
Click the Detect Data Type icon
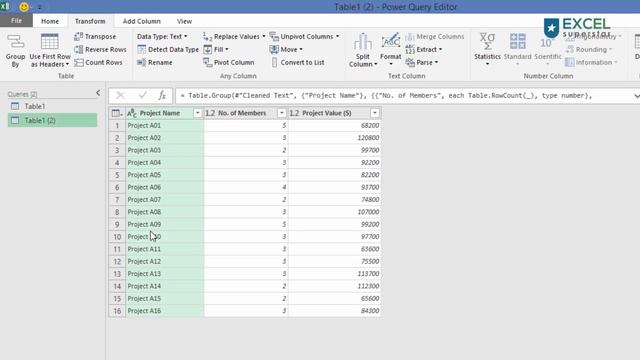pyautogui.click(x=141, y=49)
